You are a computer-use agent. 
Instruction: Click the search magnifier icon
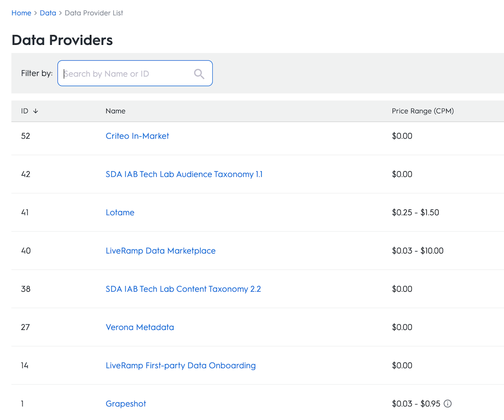pyautogui.click(x=199, y=74)
